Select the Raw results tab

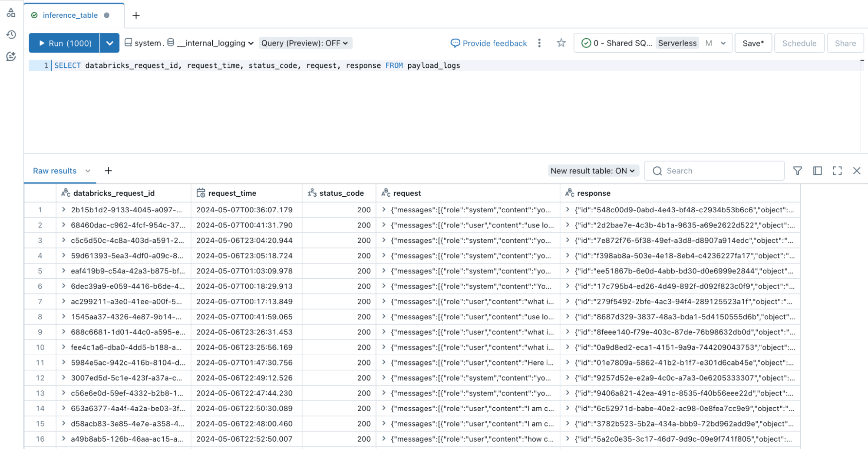pyautogui.click(x=55, y=171)
